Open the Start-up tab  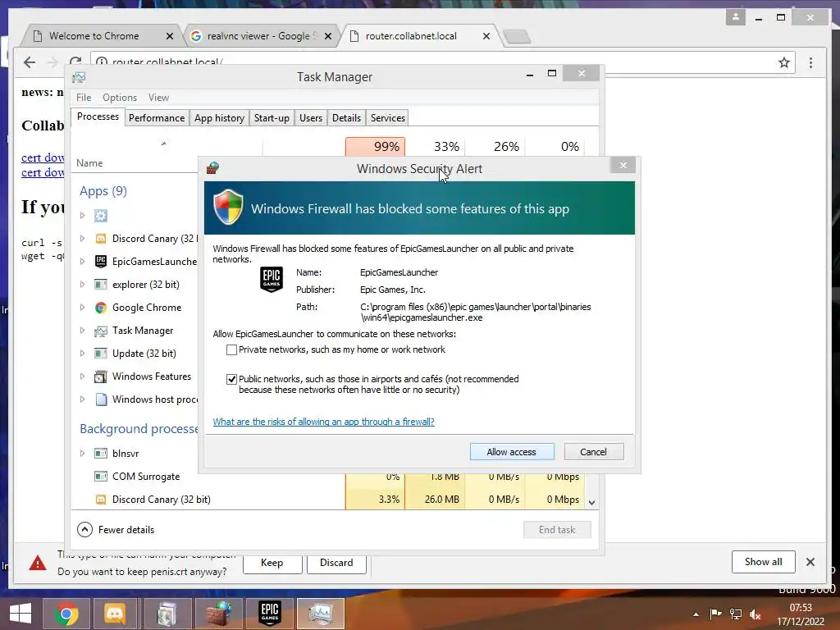[272, 118]
